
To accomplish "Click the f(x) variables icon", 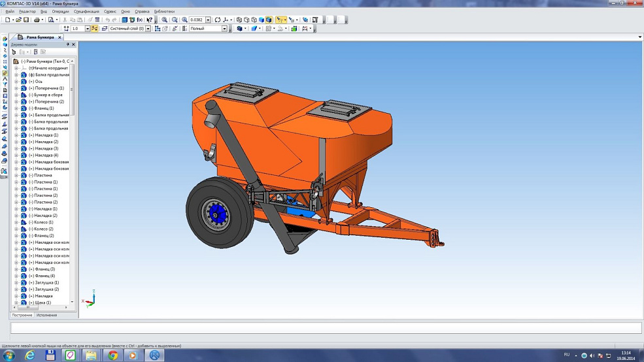I will tap(139, 20).
